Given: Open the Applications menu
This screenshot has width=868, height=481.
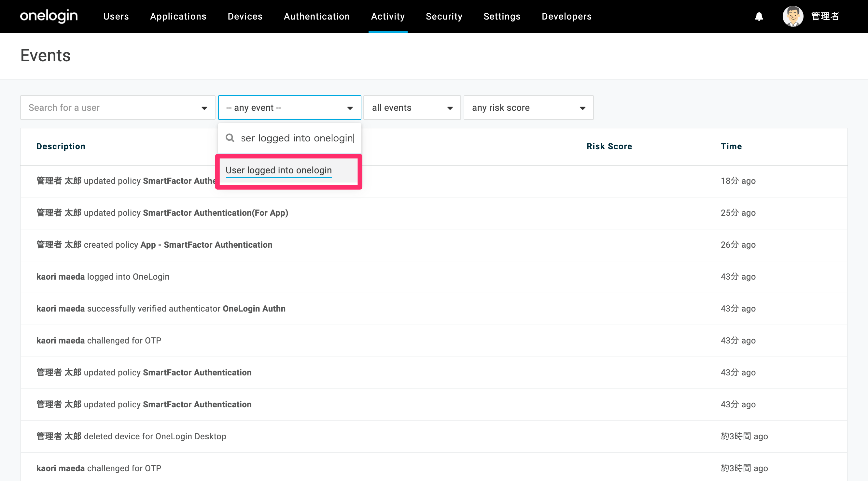Looking at the screenshot, I should point(178,16).
